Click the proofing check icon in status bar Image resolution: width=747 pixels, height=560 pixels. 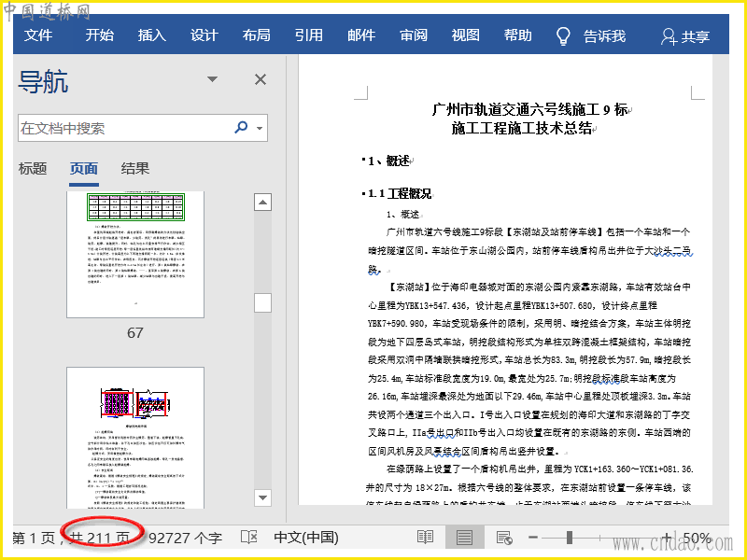248,538
